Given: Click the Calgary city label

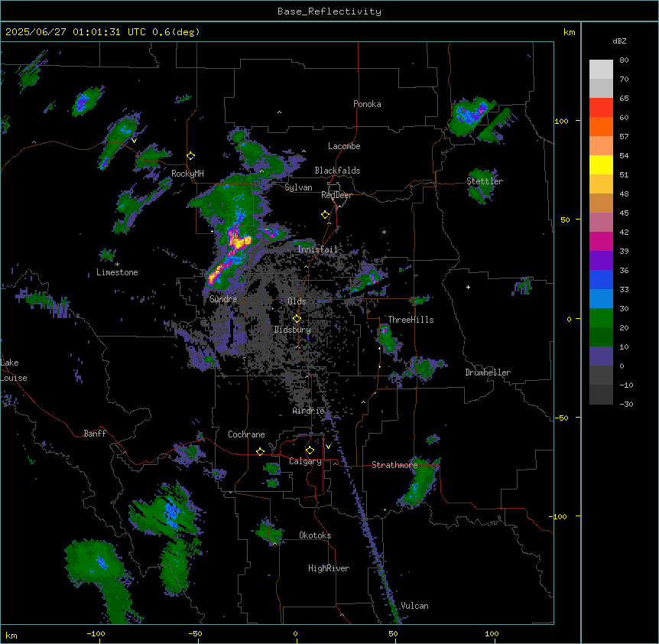Looking at the screenshot, I should 305,461.
